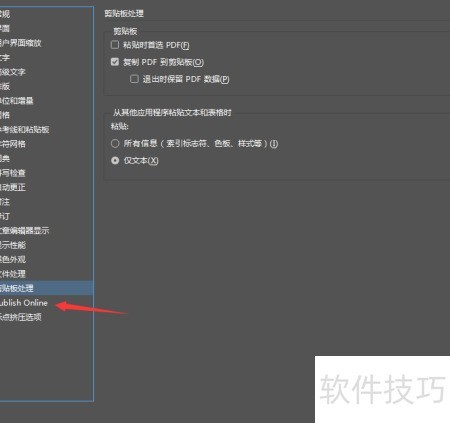450x423 pixels.
Task: Select the 常规 category in the list
Action: pyautogui.click(x=46, y=14)
